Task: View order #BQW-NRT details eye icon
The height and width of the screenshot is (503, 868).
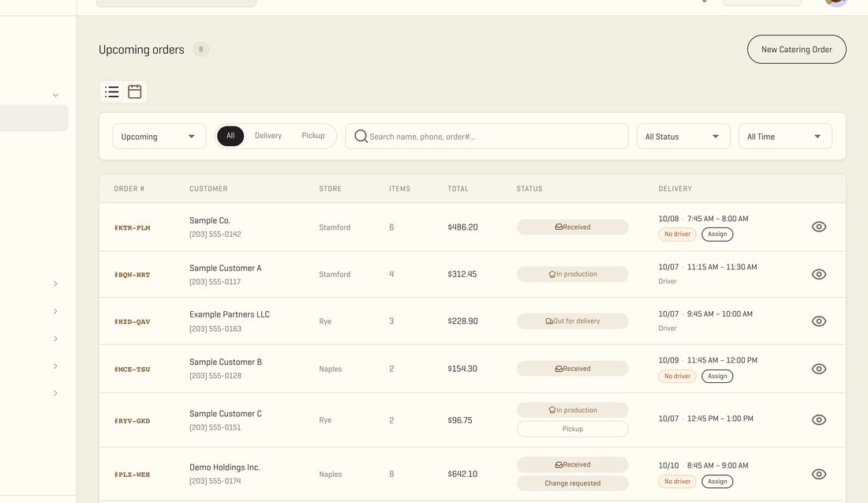Action: tap(819, 274)
